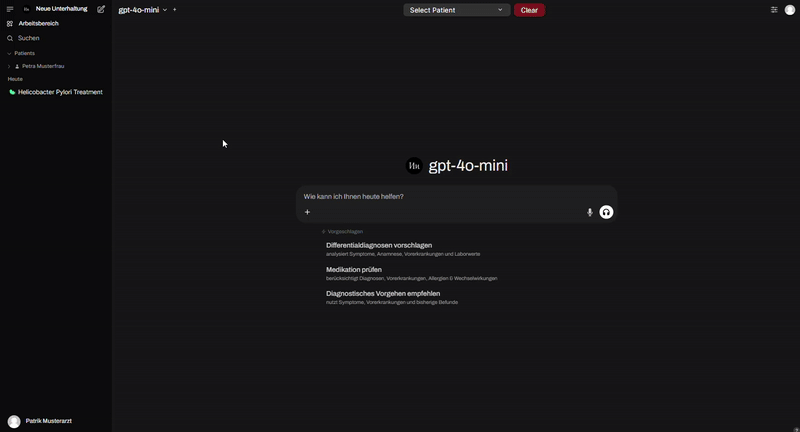Viewport: 800px width, 432px height.
Task: Click green icon beside Helicobacter Pylori chat
Action: tap(12, 92)
